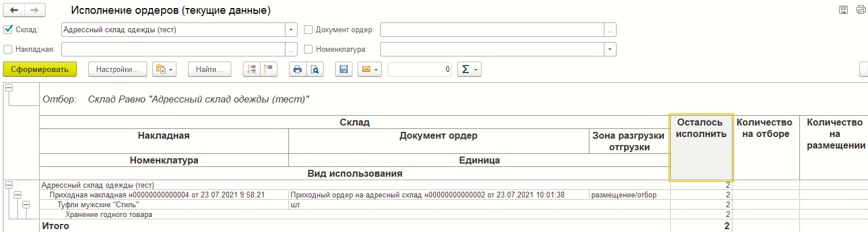Collapse the Приходная накладная tree row
The width and height of the screenshot is (868, 232).
[17, 195]
